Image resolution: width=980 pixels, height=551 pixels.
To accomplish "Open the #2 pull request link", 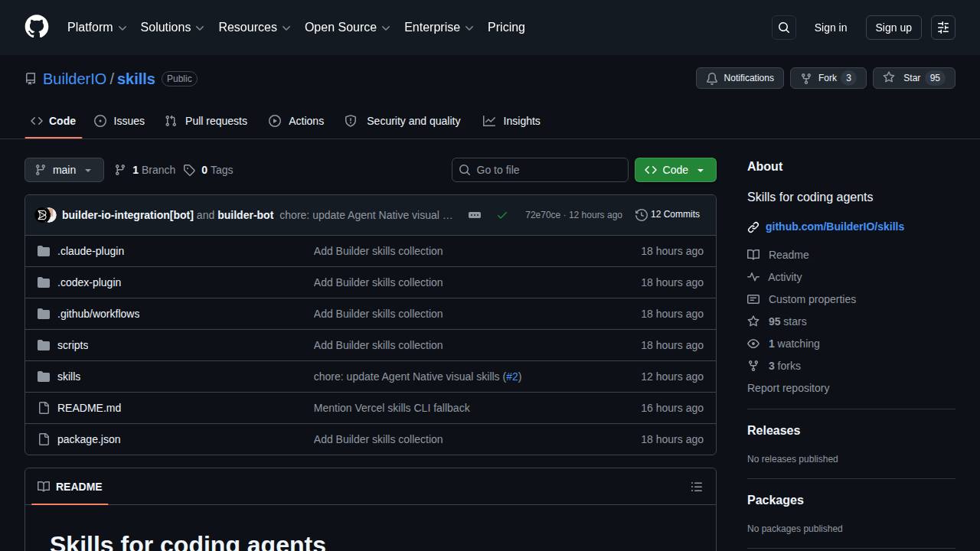I will (512, 377).
